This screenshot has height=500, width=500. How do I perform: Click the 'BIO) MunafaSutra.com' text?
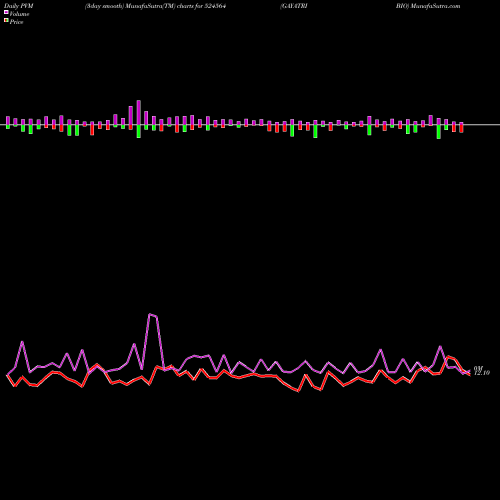(x=428, y=6)
